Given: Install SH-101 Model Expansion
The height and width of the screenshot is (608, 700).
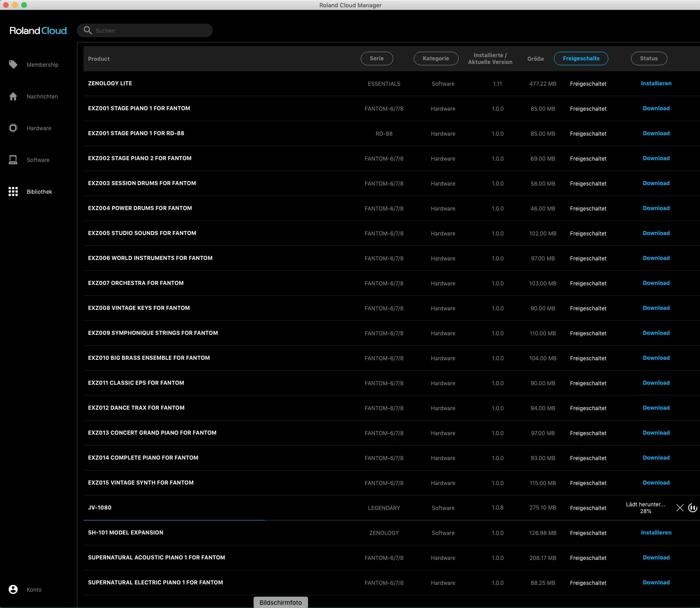Looking at the screenshot, I should coord(656,533).
